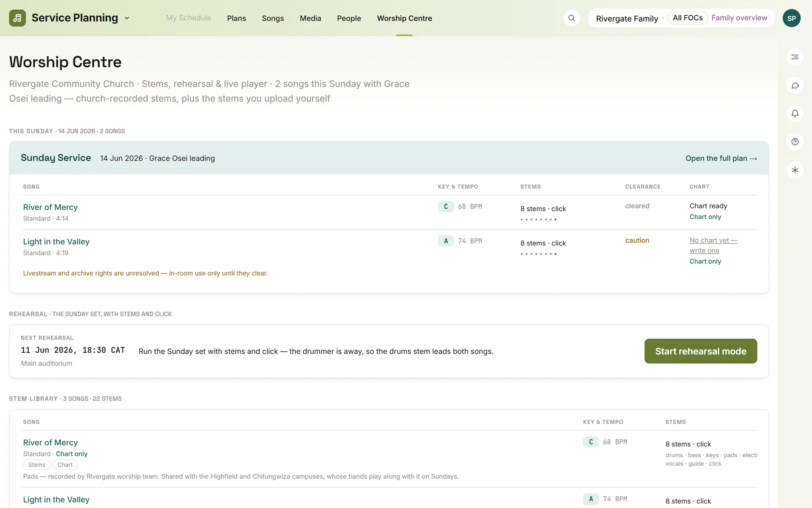The image size is (812, 508).
Task: Click '8 stems · click' for River of Mercy in Sunday Service
Action: (x=543, y=209)
